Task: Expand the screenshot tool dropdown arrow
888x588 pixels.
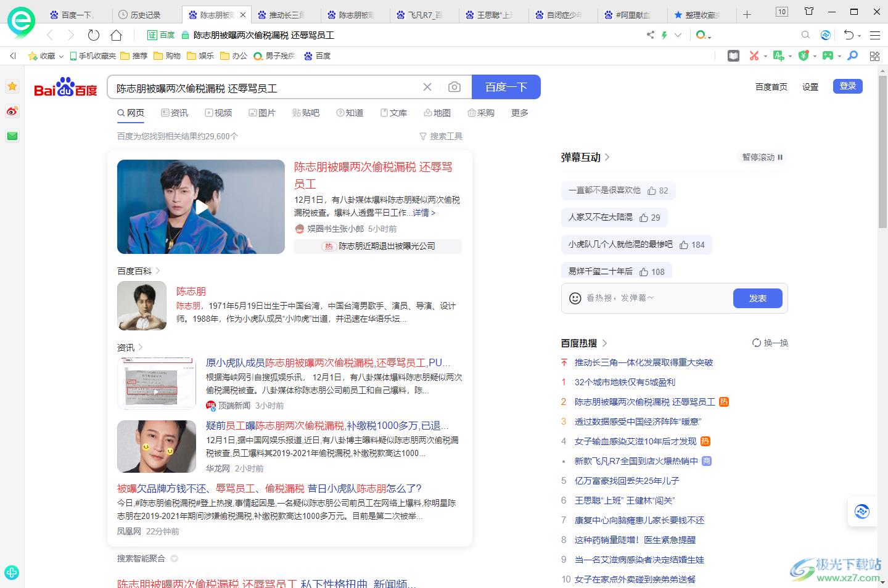Action: click(x=765, y=57)
